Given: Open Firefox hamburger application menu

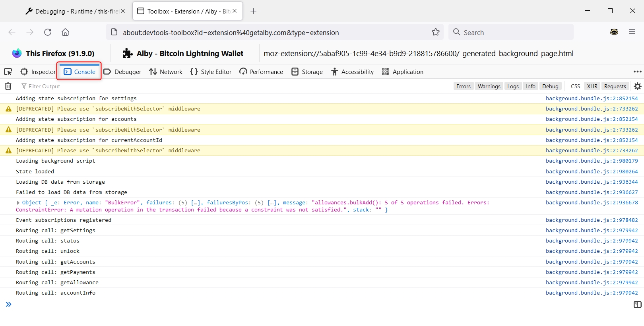Looking at the screenshot, I should 632,32.
